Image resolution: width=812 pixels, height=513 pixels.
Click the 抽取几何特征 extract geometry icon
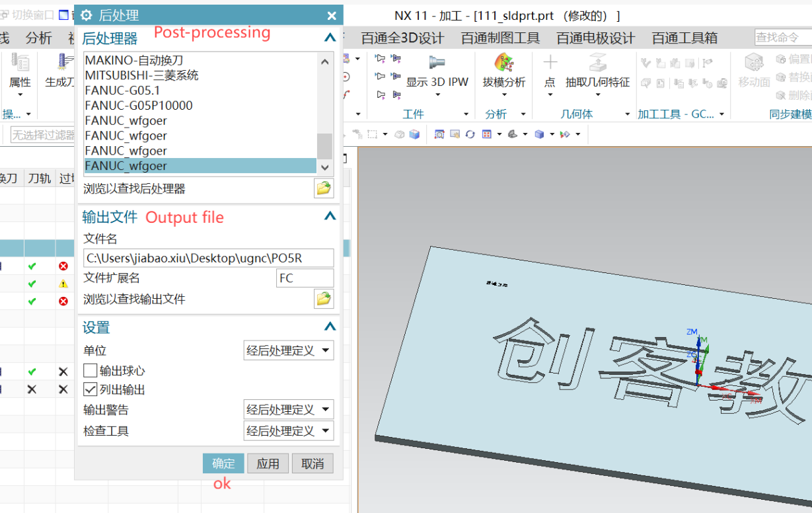pyautogui.click(x=597, y=63)
